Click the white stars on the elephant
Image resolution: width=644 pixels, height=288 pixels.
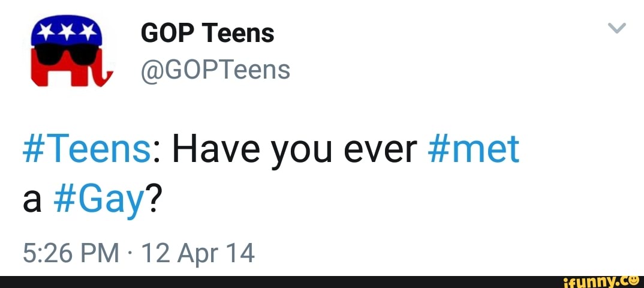[65, 31]
